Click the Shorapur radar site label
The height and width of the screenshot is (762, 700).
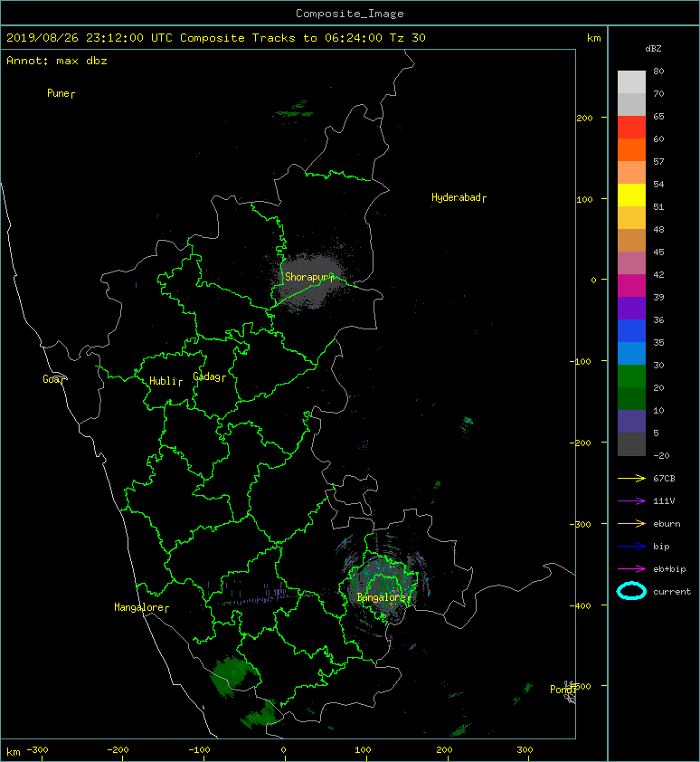point(310,277)
